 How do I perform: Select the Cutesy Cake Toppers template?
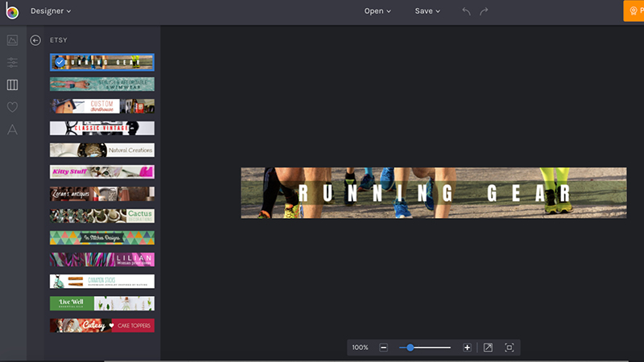pos(102,326)
